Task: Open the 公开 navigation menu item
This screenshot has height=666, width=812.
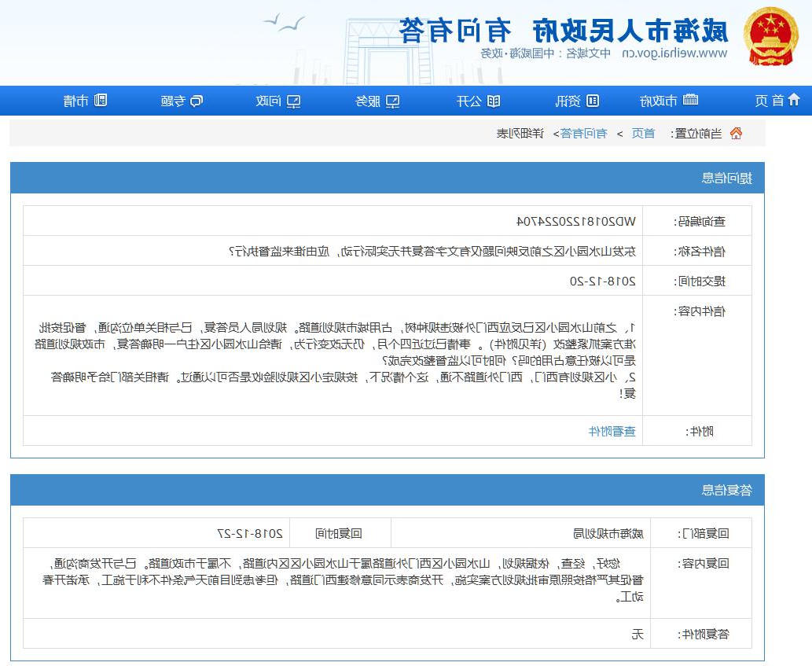Action: (479, 101)
